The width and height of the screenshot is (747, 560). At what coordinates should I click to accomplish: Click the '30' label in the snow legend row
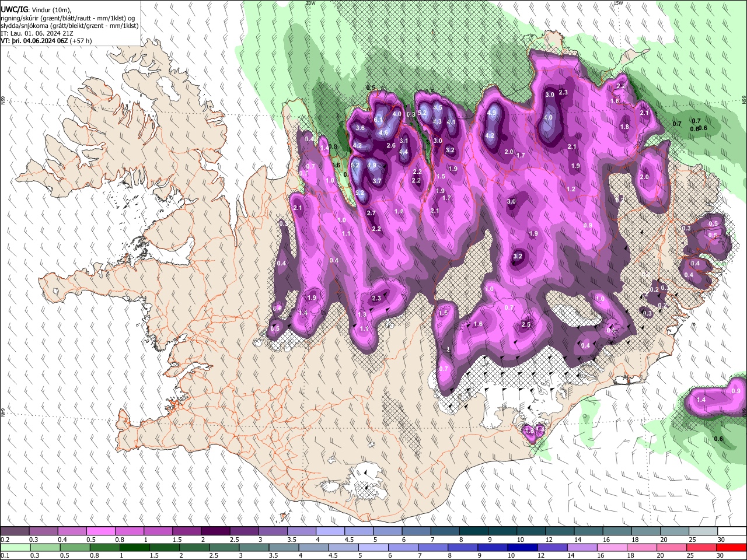click(721, 540)
